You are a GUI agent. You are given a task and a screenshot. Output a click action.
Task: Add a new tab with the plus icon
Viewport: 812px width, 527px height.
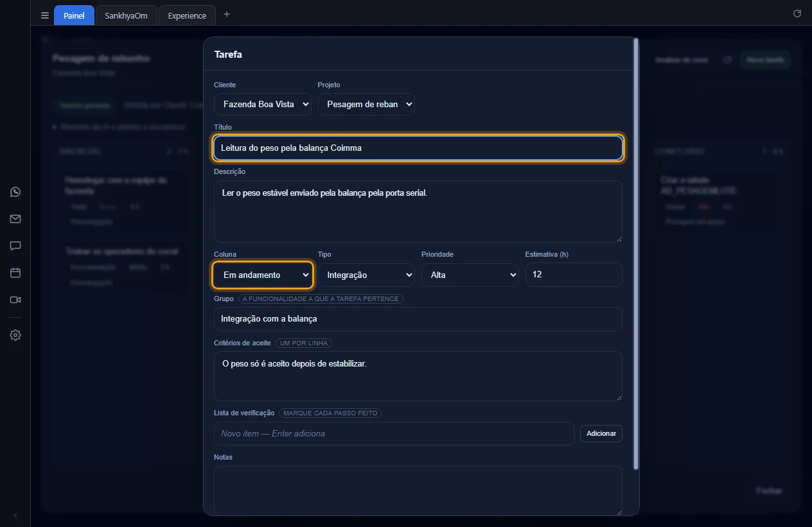coord(227,15)
